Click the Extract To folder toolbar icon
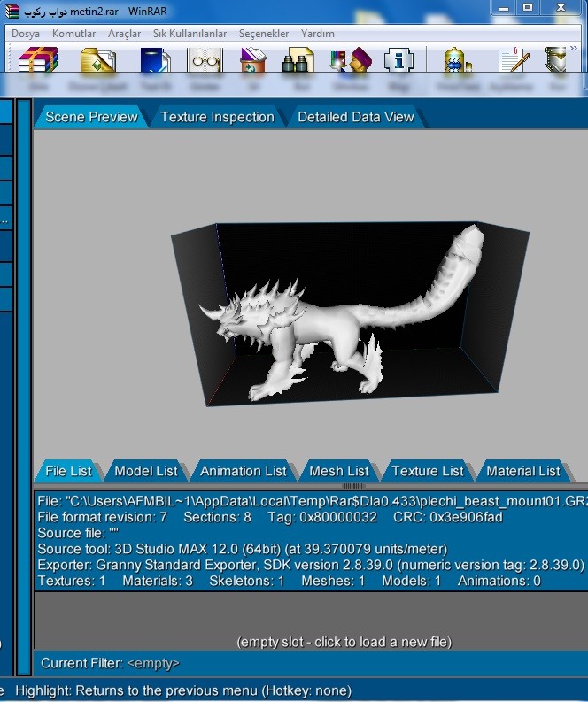 coord(98,60)
